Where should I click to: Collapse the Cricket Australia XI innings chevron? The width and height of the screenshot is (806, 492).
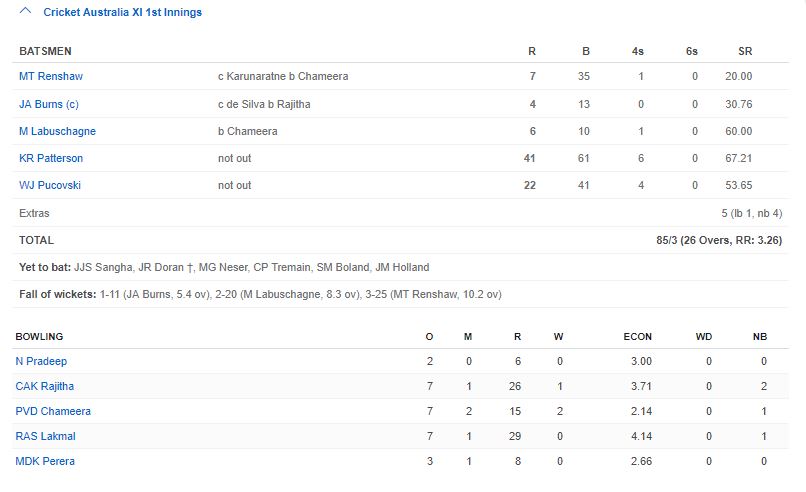(x=25, y=13)
